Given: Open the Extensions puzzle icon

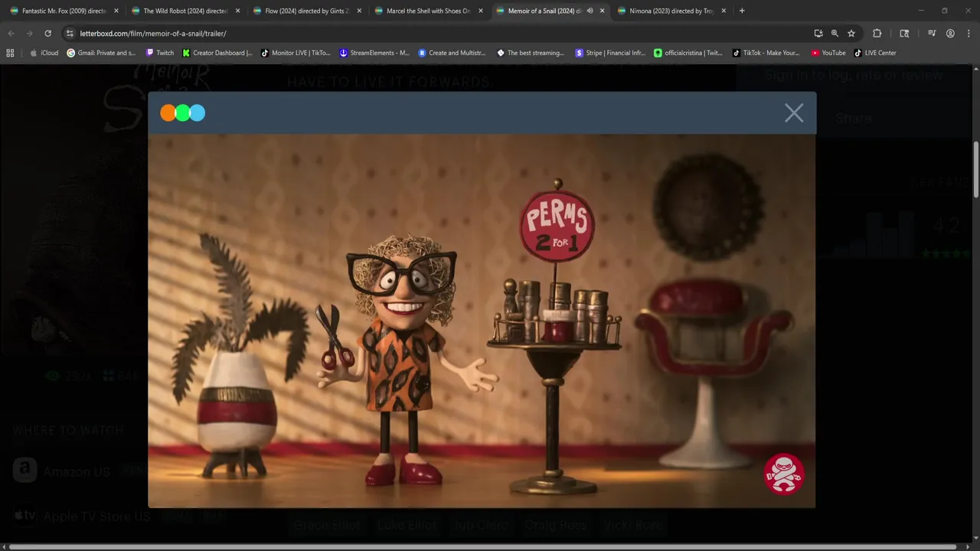Looking at the screenshot, I should point(877,34).
